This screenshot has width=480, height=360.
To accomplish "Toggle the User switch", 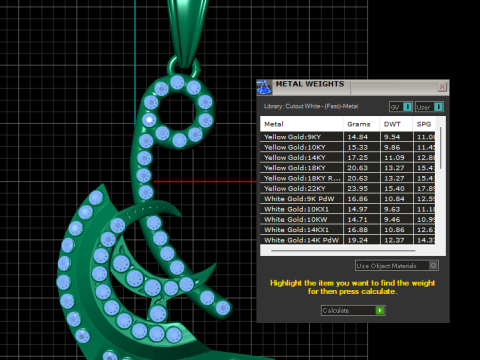I will [x=429, y=107].
